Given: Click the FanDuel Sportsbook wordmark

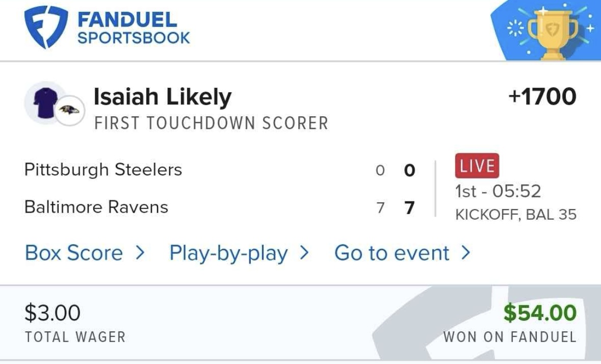Looking at the screenshot, I should pos(134,28).
